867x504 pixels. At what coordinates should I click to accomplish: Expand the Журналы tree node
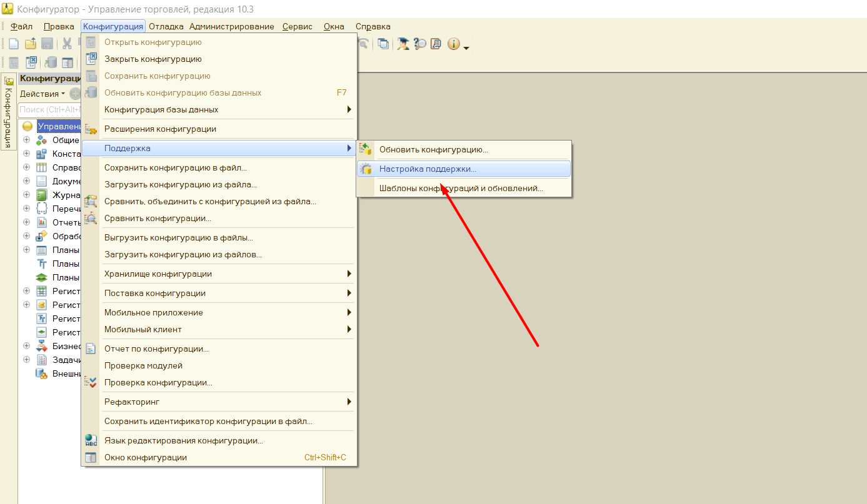point(26,195)
